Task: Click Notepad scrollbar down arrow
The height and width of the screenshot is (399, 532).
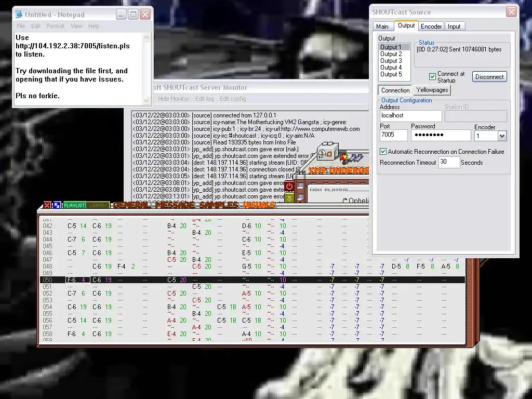Action: click(x=146, y=100)
